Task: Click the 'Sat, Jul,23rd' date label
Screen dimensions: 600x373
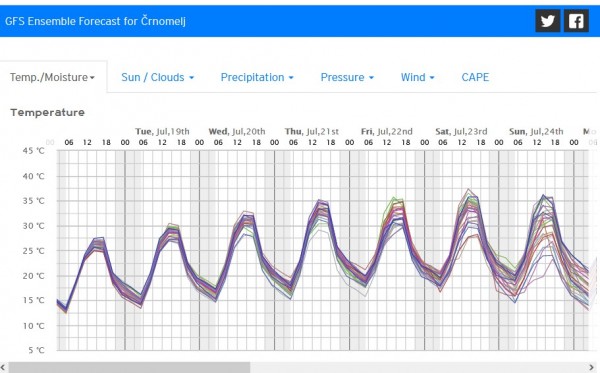Action: (x=461, y=132)
